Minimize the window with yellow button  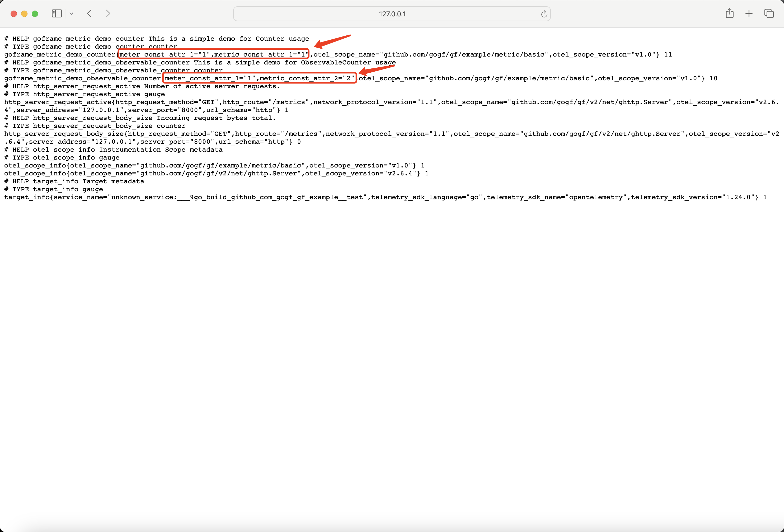24,14
